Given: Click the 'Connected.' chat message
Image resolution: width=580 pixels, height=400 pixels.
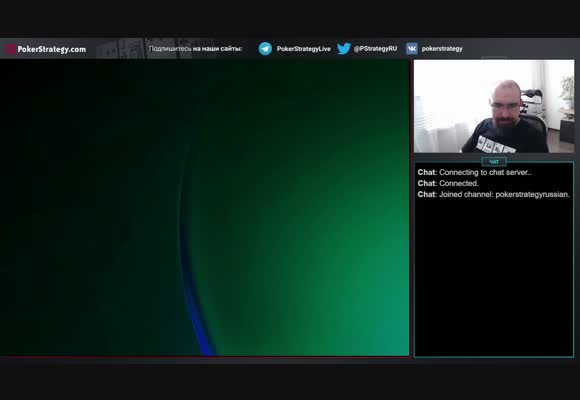Looking at the screenshot, I should (448, 183).
